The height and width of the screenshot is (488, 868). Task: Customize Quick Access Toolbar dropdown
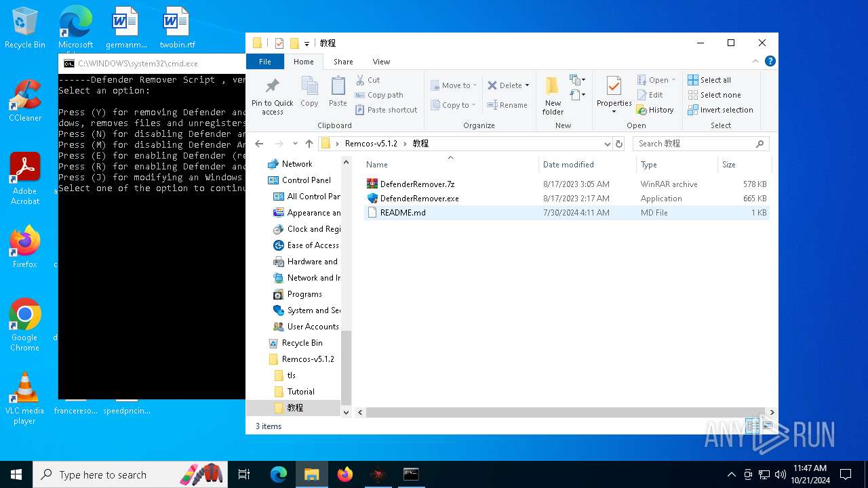307,43
